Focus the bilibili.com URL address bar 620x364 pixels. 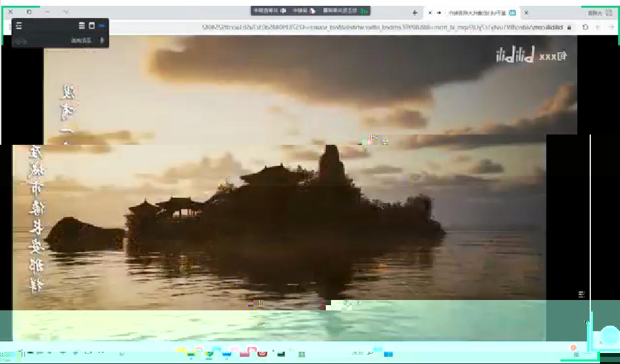[x=383, y=27]
